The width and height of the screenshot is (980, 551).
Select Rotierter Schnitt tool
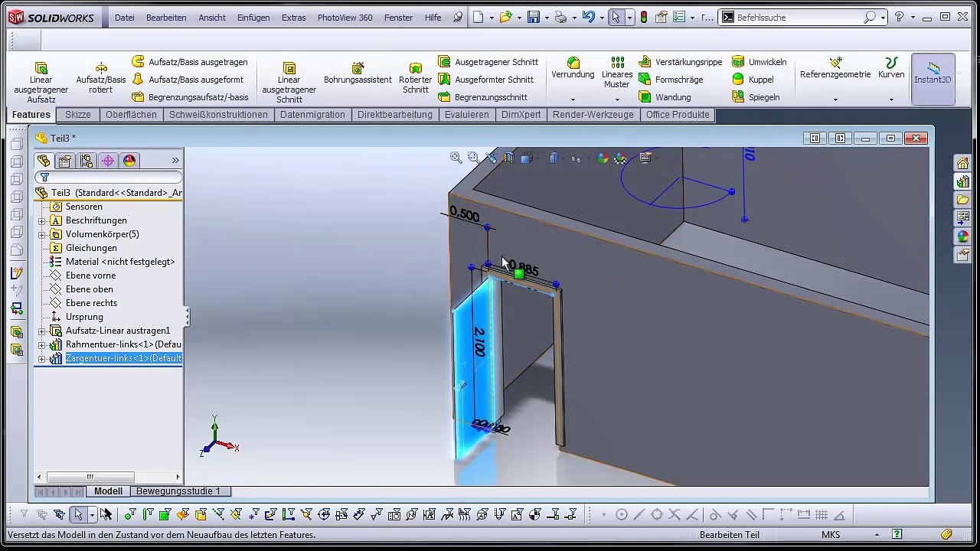pos(416,78)
